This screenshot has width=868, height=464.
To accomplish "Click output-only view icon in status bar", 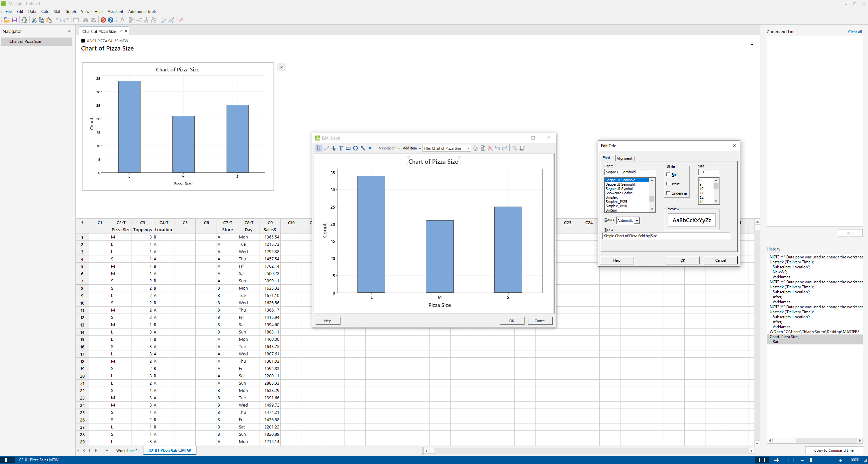I will pyautogui.click(x=791, y=460).
